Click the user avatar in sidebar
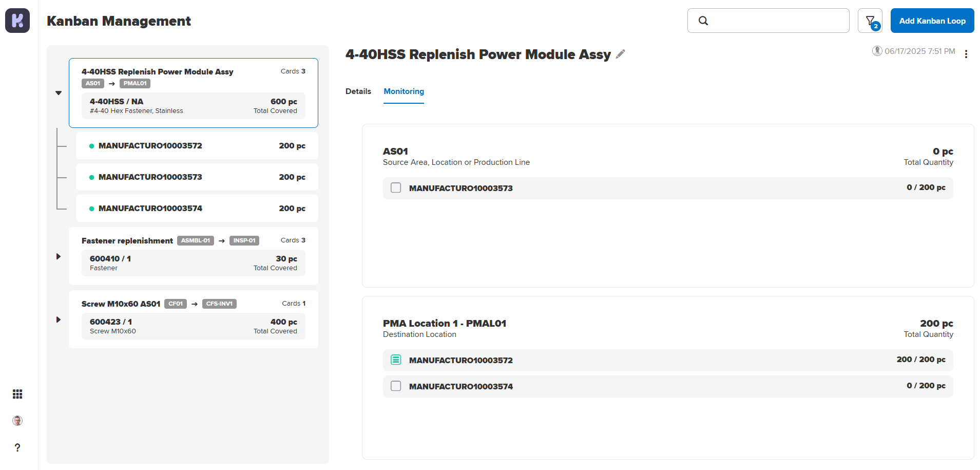Viewport: 980px width, 470px height. click(x=17, y=421)
